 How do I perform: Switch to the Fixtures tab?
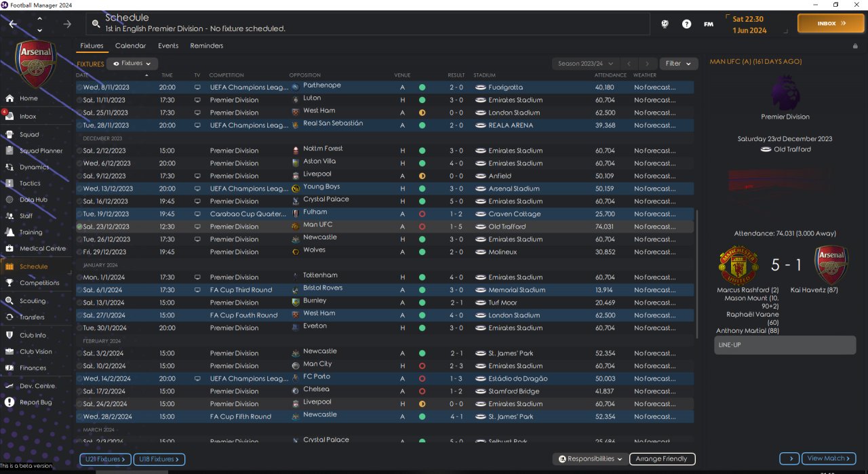pyautogui.click(x=92, y=46)
